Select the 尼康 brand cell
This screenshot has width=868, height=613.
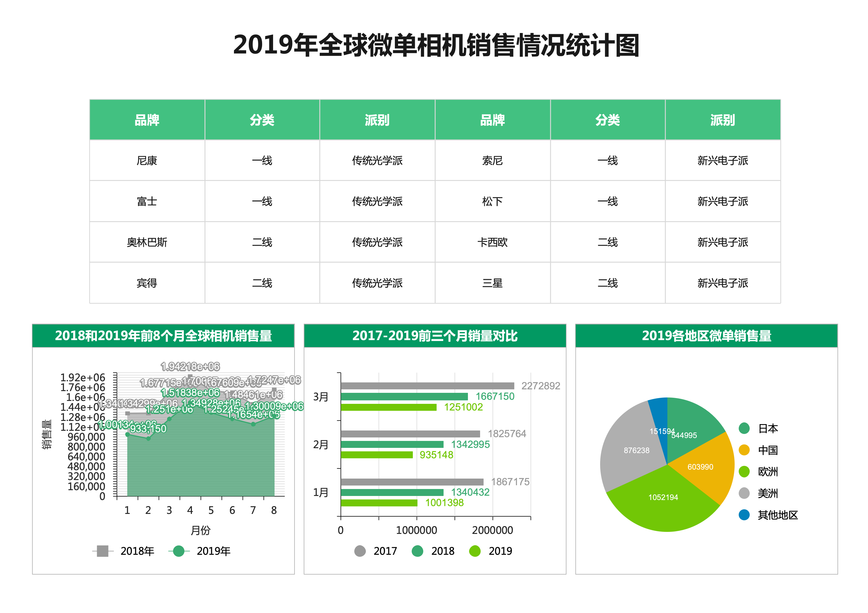[x=147, y=160]
